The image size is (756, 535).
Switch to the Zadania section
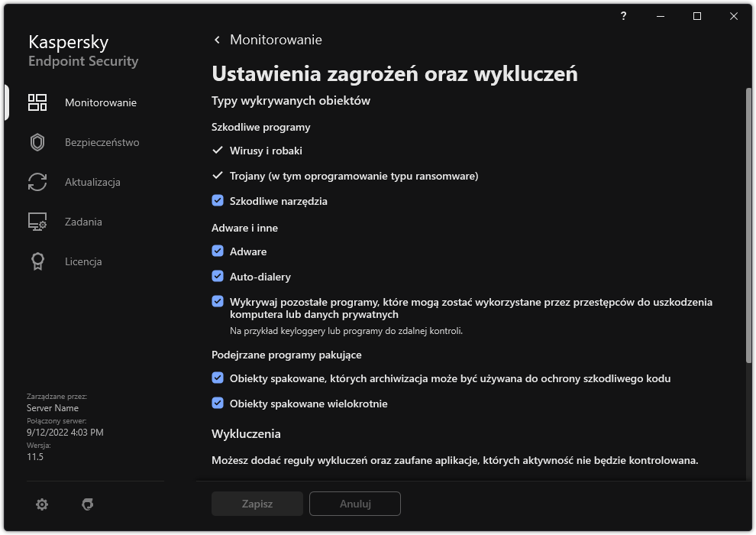coord(82,222)
